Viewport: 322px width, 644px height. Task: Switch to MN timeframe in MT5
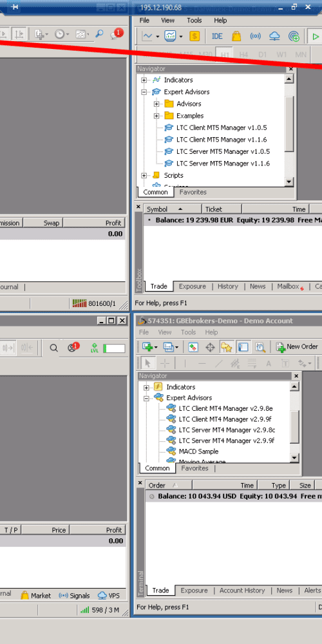[301, 54]
